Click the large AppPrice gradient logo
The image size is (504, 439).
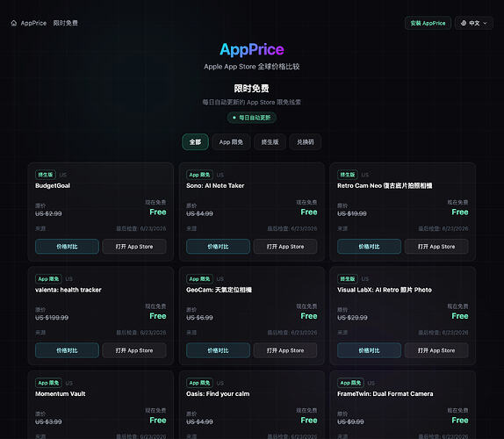pyautogui.click(x=252, y=49)
